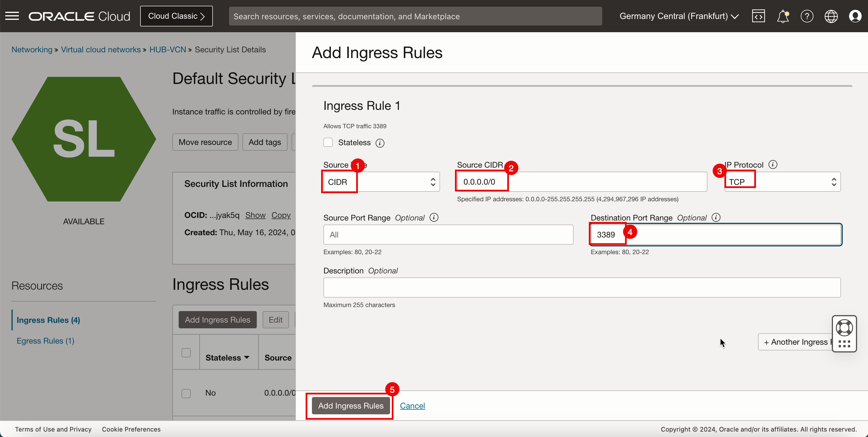Click the hamburger menu icon
The width and height of the screenshot is (868, 437).
pos(12,16)
